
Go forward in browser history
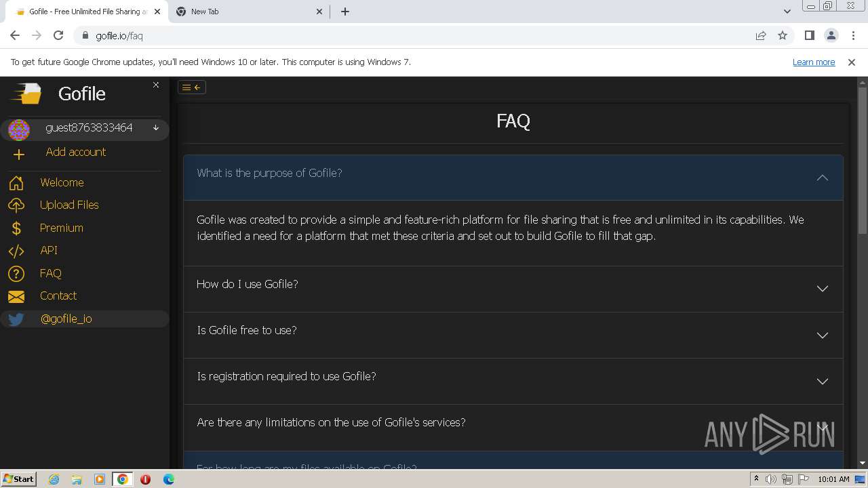[x=37, y=35]
